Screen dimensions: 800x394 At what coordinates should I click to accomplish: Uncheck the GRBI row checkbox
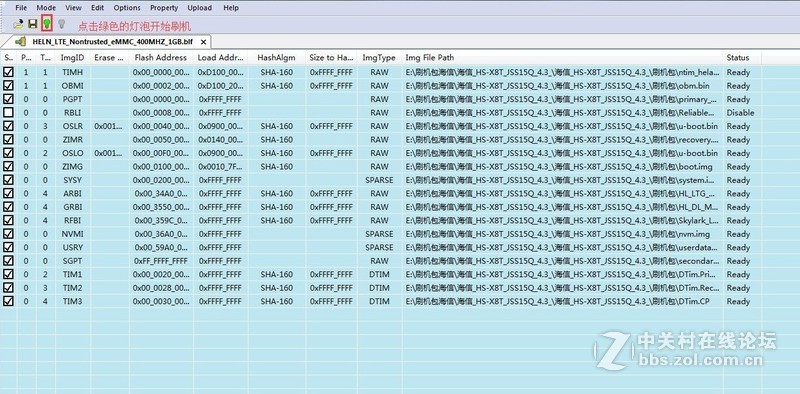tap(8, 207)
